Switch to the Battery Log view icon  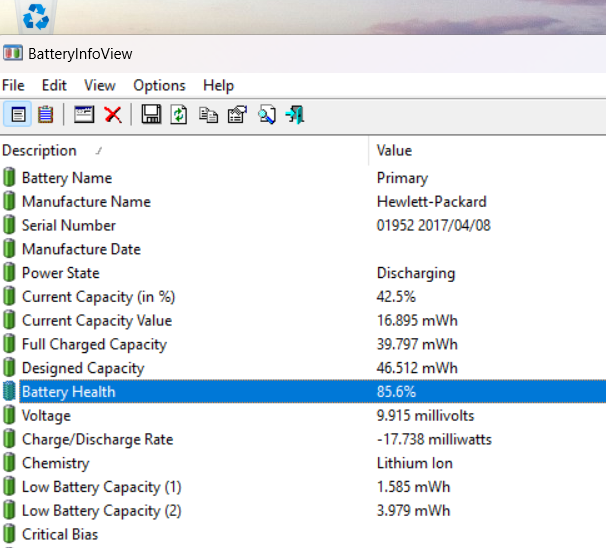pyautogui.click(x=46, y=115)
